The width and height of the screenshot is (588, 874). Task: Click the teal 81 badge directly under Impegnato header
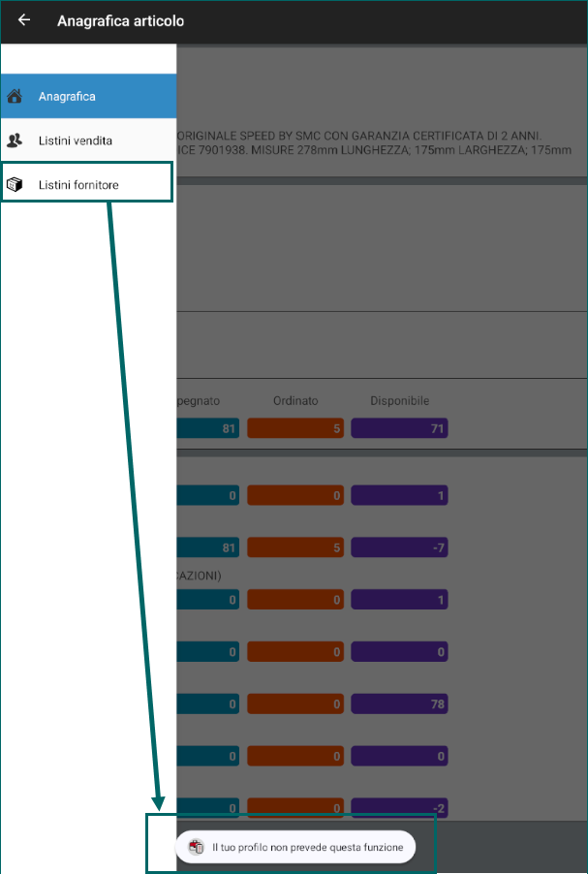tap(208, 428)
